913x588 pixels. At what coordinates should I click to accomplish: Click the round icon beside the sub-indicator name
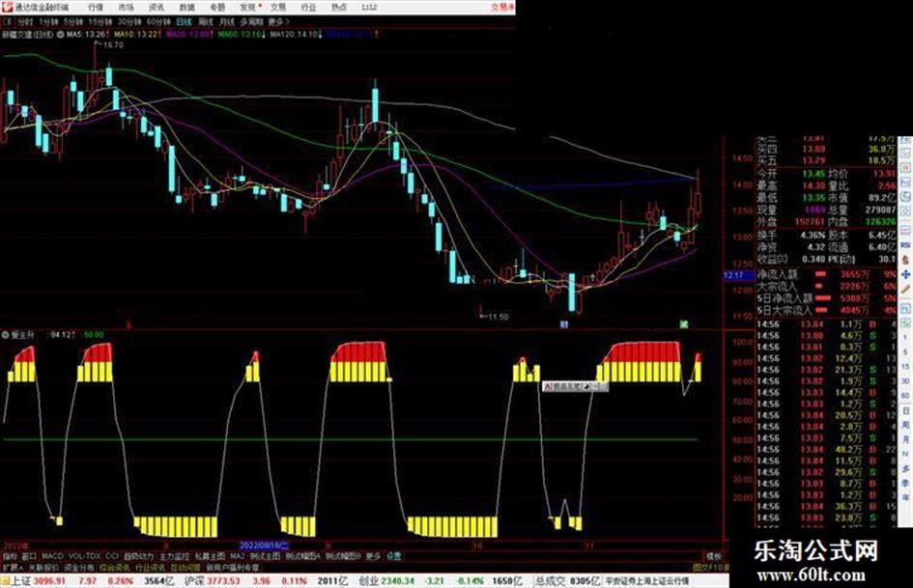6,335
